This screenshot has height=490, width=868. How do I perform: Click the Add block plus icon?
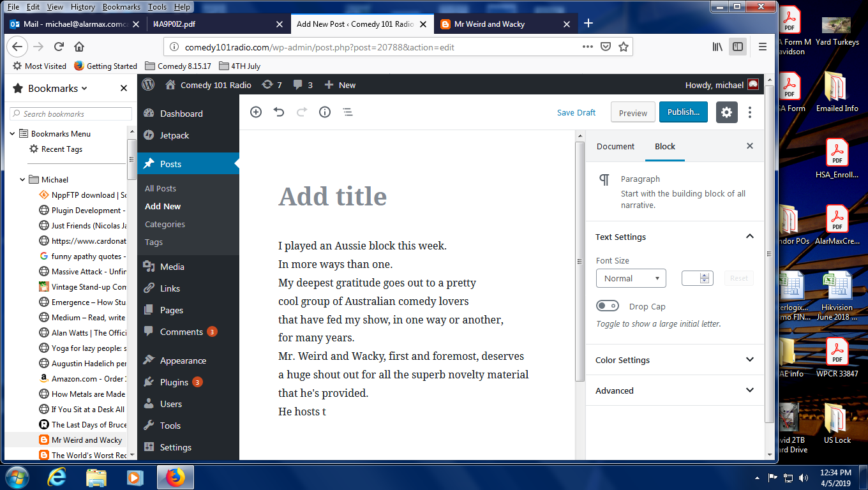coord(256,112)
